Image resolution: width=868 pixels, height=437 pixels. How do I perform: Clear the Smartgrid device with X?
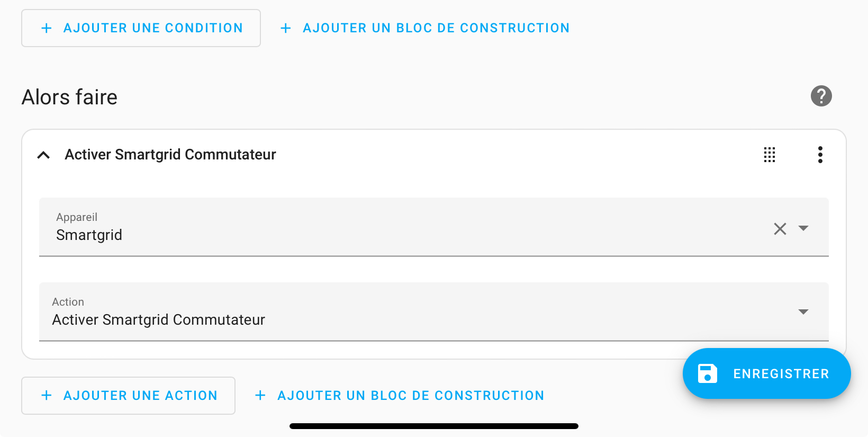(780, 228)
